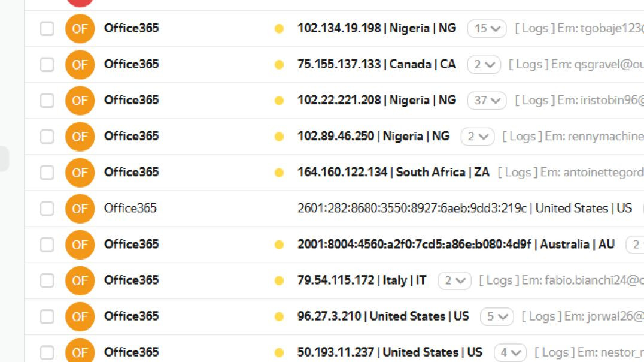Click unread dot on 102.134.19.198 row
The height and width of the screenshot is (362, 644).
(279, 28)
